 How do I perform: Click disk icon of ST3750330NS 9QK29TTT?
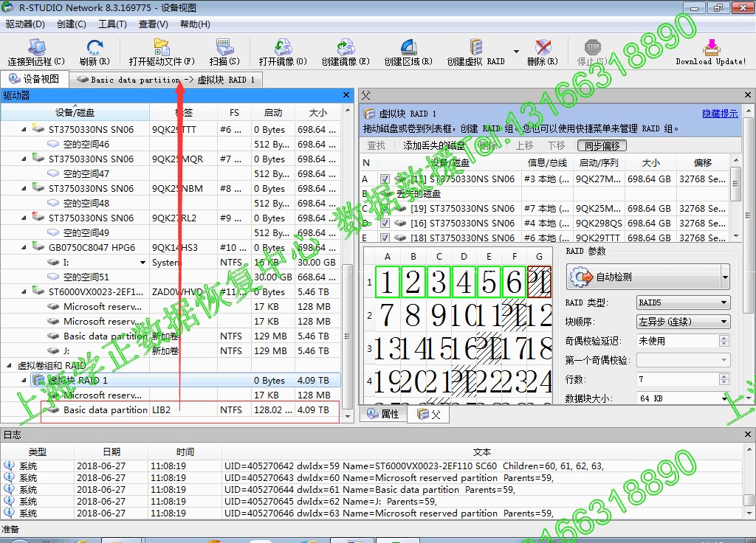pos(38,128)
